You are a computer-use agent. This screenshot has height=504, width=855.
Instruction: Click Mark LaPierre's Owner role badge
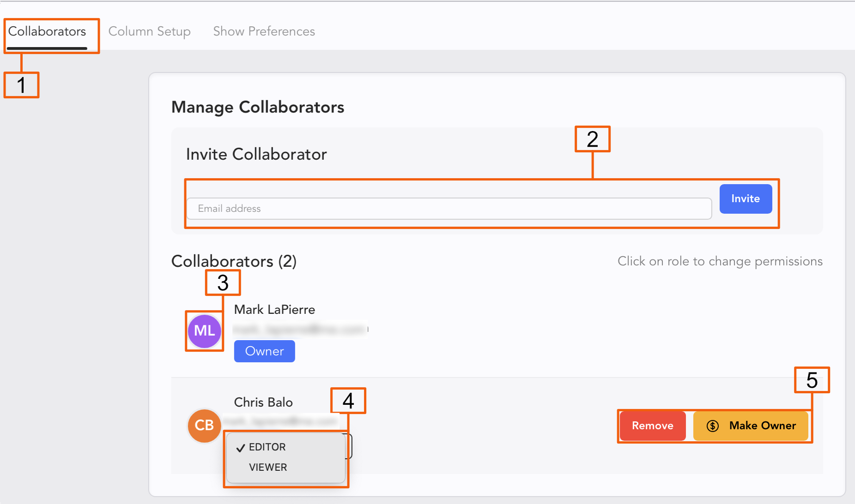[264, 351]
